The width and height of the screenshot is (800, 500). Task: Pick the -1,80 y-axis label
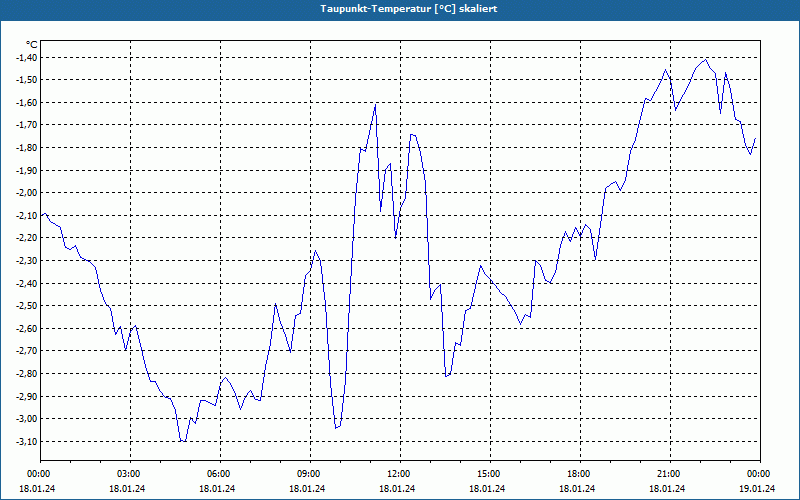coord(27,148)
